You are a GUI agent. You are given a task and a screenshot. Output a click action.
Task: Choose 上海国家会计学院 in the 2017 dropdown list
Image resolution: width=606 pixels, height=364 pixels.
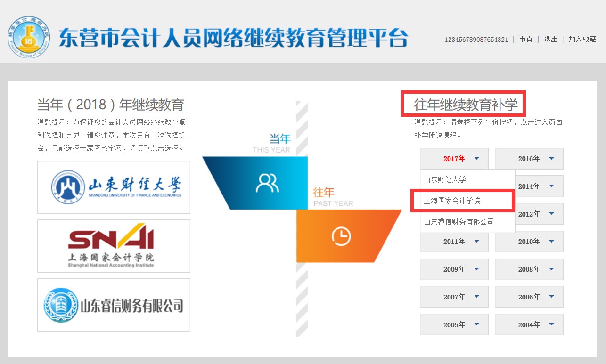coord(467,201)
